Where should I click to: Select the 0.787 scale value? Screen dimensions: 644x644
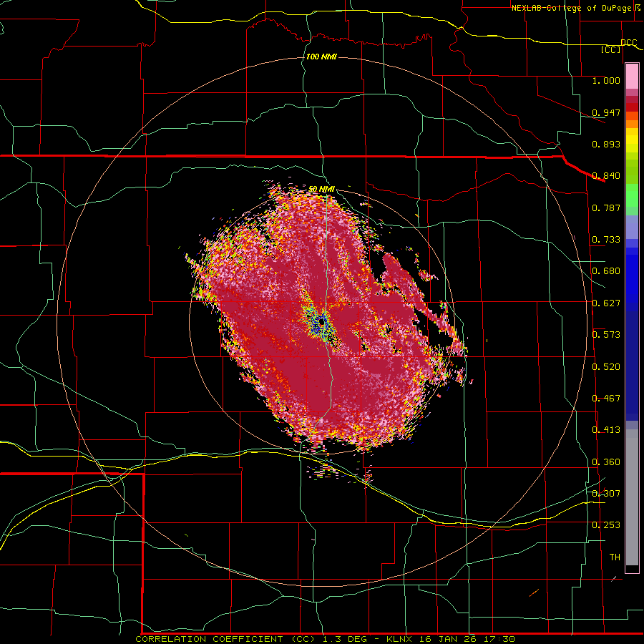coord(606,208)
